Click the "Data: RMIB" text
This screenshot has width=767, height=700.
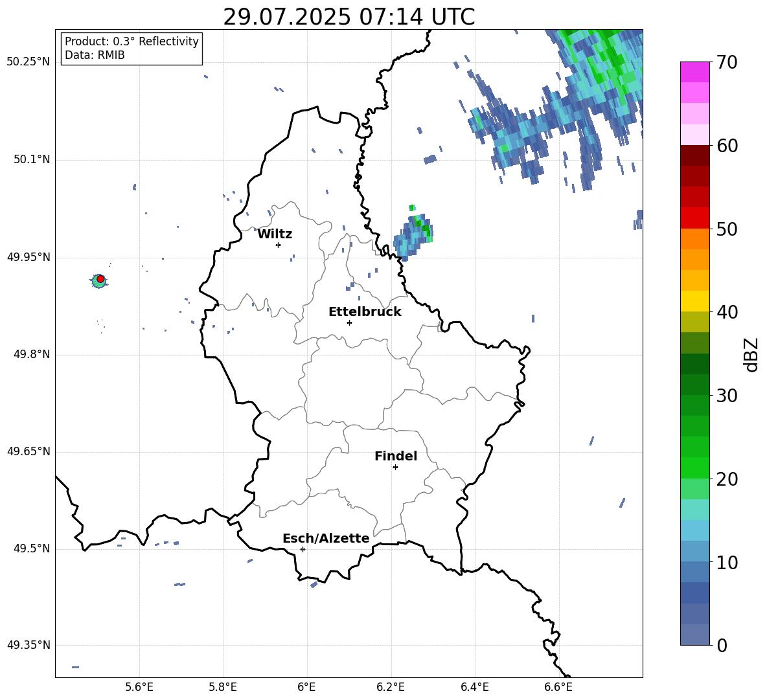coord(95,55)
